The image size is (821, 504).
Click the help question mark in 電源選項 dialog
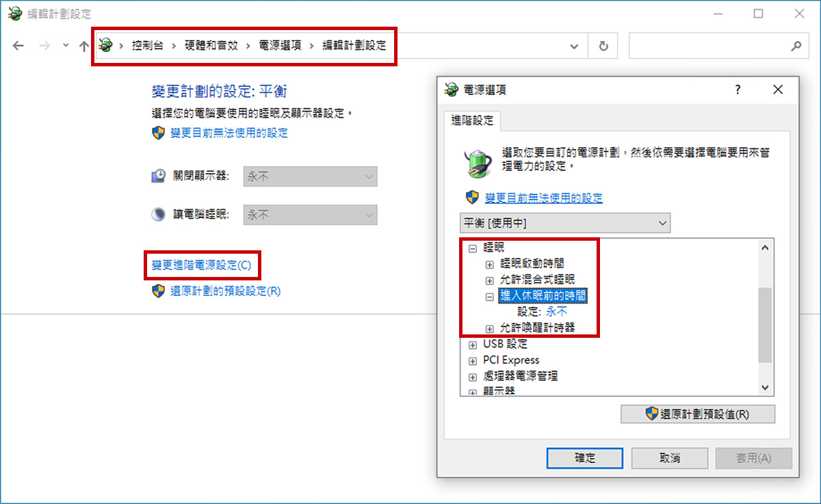[738, 90]
